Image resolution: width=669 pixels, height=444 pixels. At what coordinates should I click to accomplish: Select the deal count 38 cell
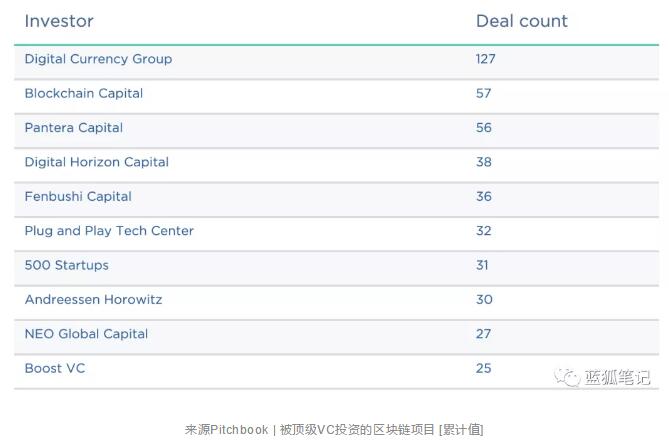pos(484,162)
